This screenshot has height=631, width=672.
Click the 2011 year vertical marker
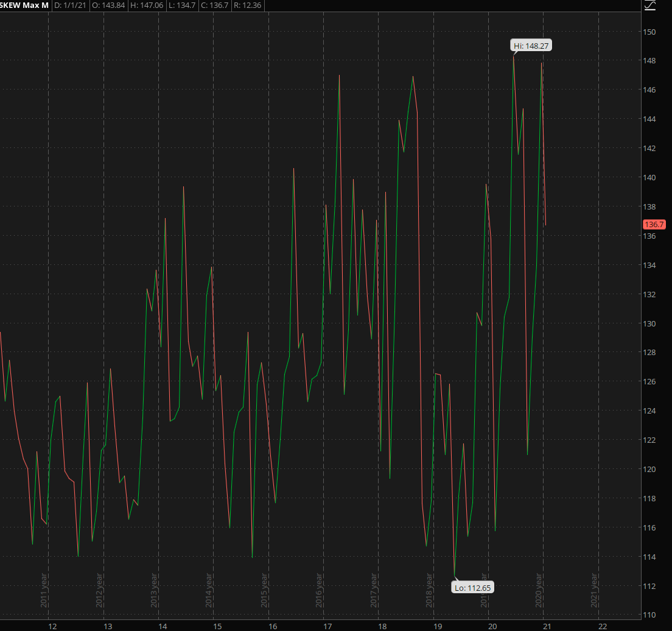44,591
